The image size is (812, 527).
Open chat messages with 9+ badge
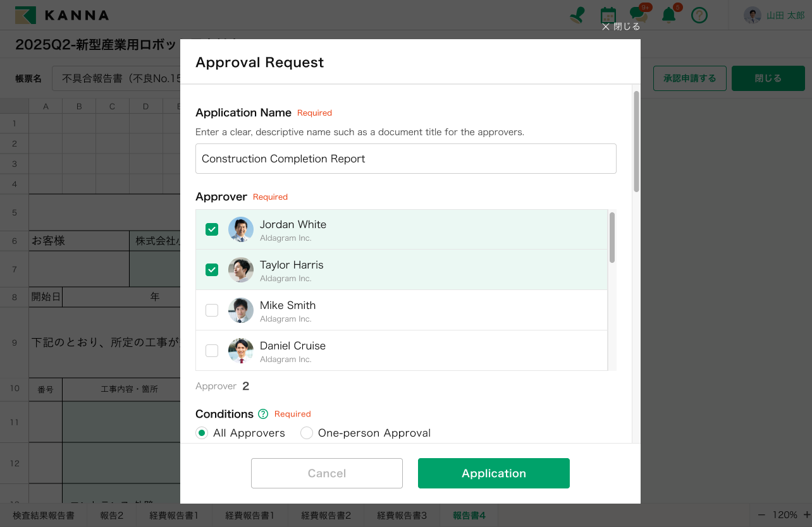637,15
